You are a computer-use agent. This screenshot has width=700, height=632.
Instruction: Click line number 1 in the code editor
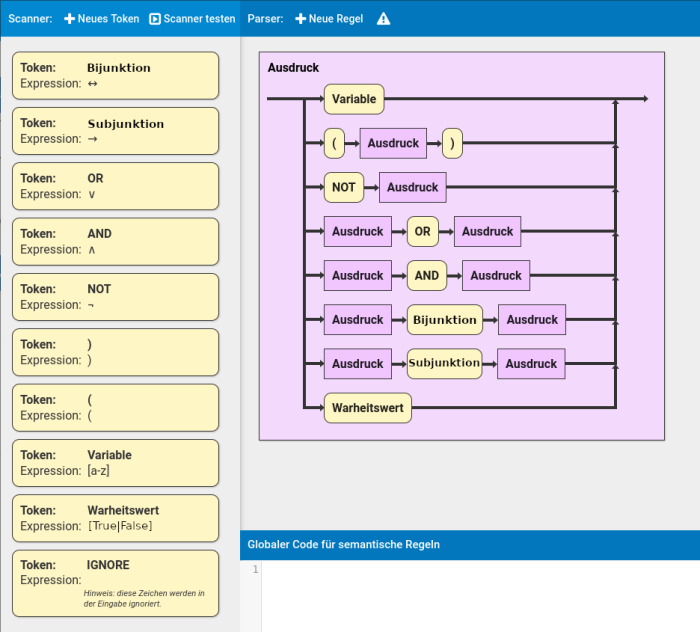click(255, 570)
